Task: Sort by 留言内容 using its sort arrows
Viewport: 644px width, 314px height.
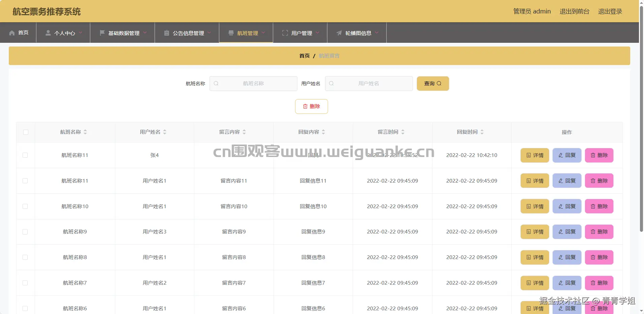Action: pos(244,132)
